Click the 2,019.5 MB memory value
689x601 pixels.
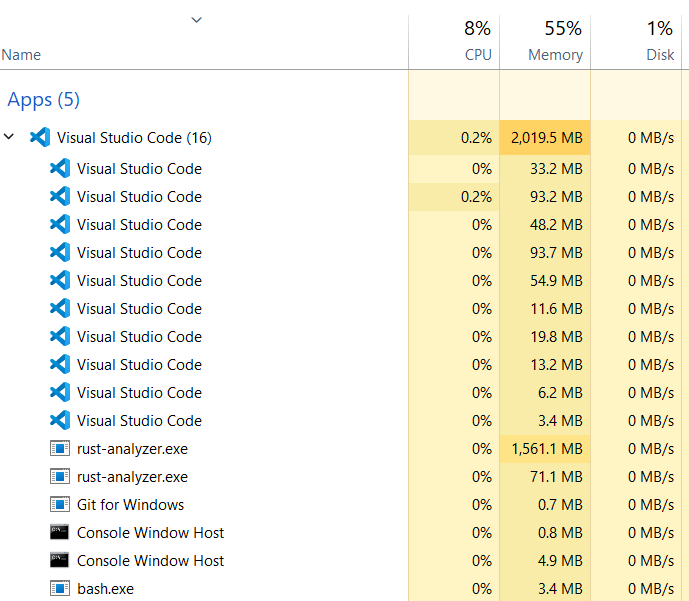(x=547, y=138)
